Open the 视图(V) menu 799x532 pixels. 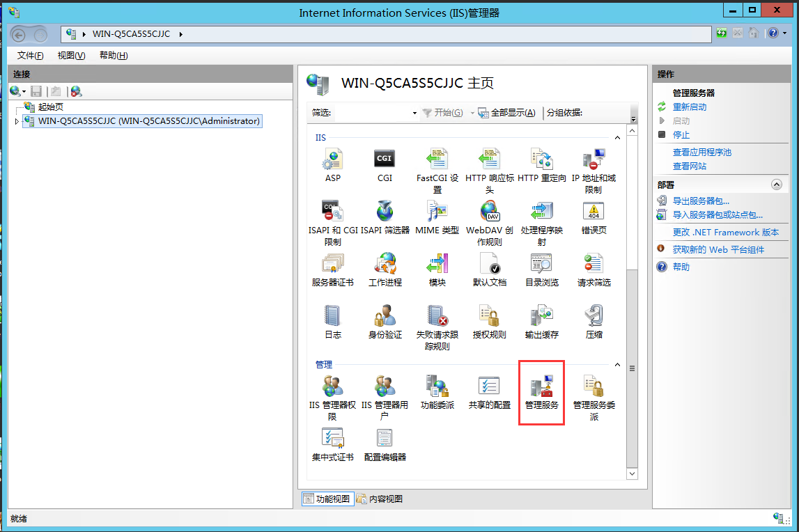click(x=71, y=56)
